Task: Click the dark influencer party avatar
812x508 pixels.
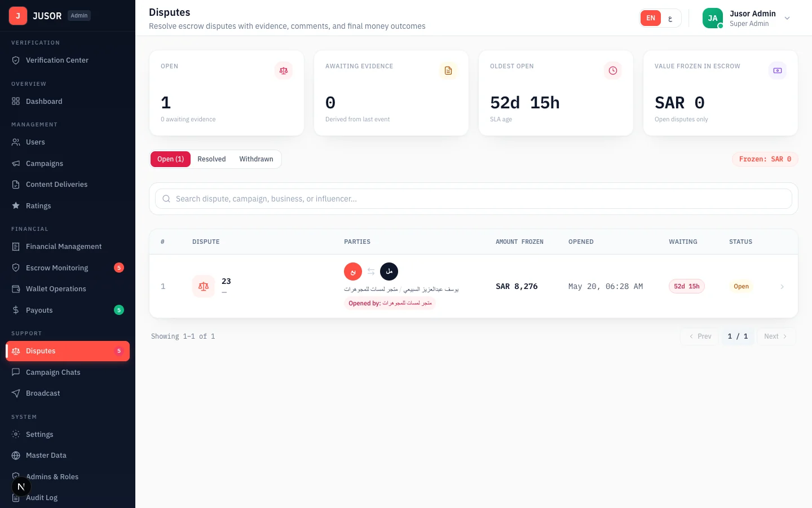Action: pos(389,271)
